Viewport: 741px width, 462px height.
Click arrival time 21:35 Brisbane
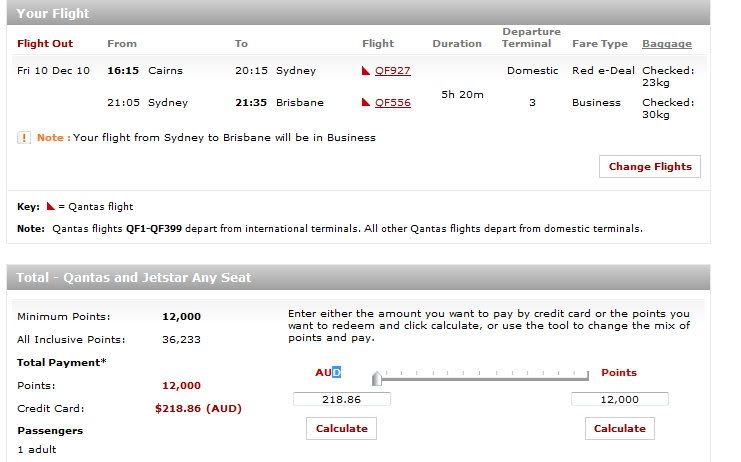pos(279,103)
